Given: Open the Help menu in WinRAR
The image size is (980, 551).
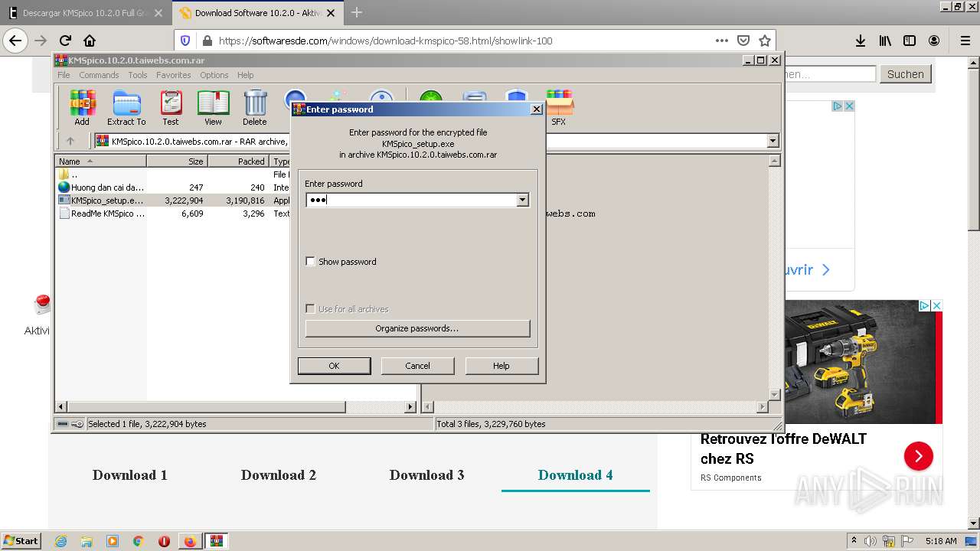Looking at the screenshot, I should pos(245,75).
